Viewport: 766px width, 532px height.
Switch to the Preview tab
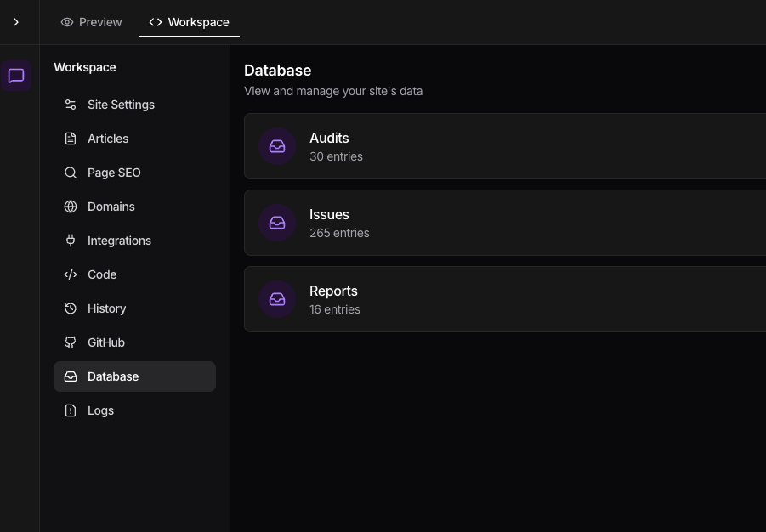point(91,22)
